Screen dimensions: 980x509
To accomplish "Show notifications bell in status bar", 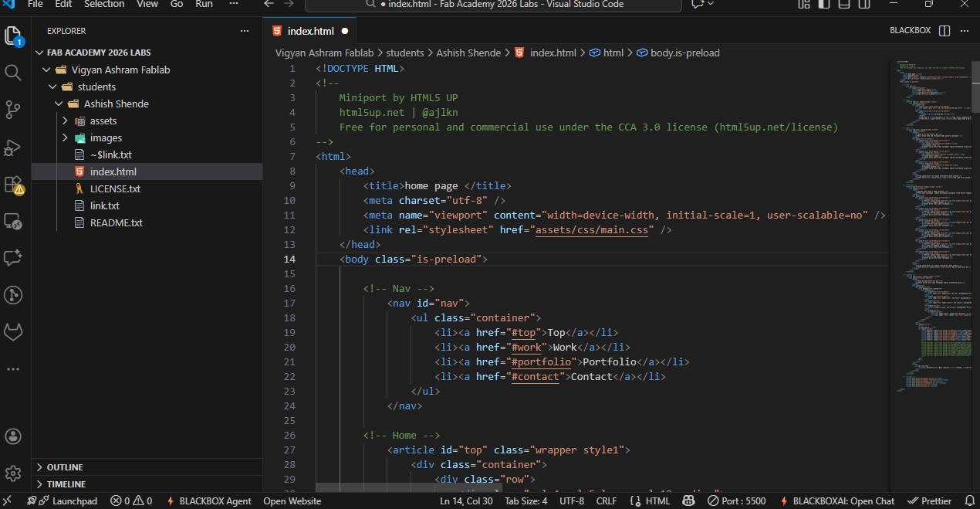I will coord(968,501).
